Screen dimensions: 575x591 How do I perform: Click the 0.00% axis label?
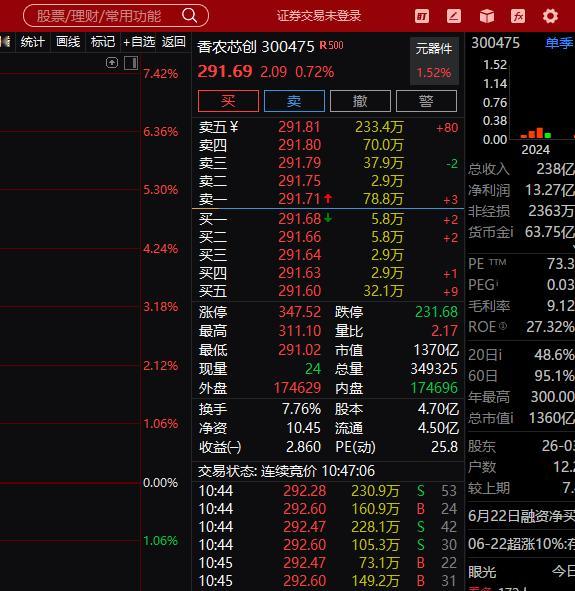(x=161, y=482)
